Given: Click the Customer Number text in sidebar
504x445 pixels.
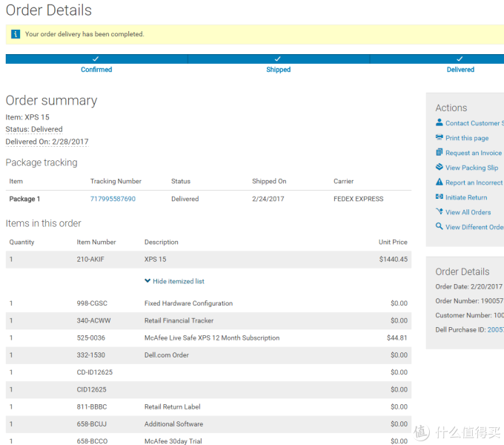Looking at the screenshot, I should pyautogui.click(x=470, y=315).
